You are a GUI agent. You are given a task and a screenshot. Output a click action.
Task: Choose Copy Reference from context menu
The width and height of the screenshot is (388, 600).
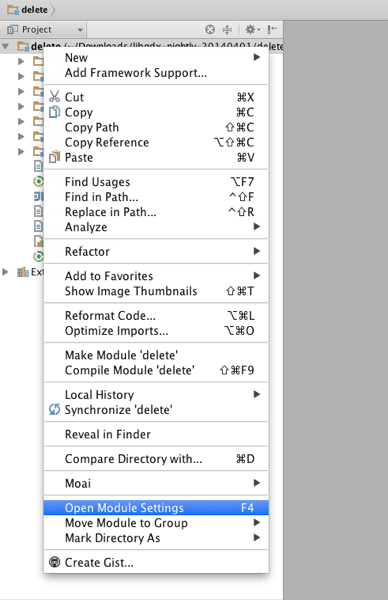pos(156,142)
